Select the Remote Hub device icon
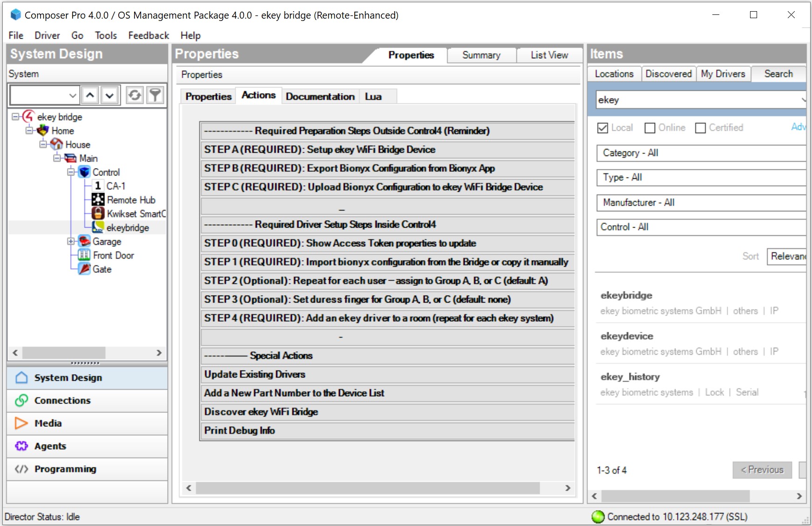Viewport: 812px width, 526px height. click(98, 200)
